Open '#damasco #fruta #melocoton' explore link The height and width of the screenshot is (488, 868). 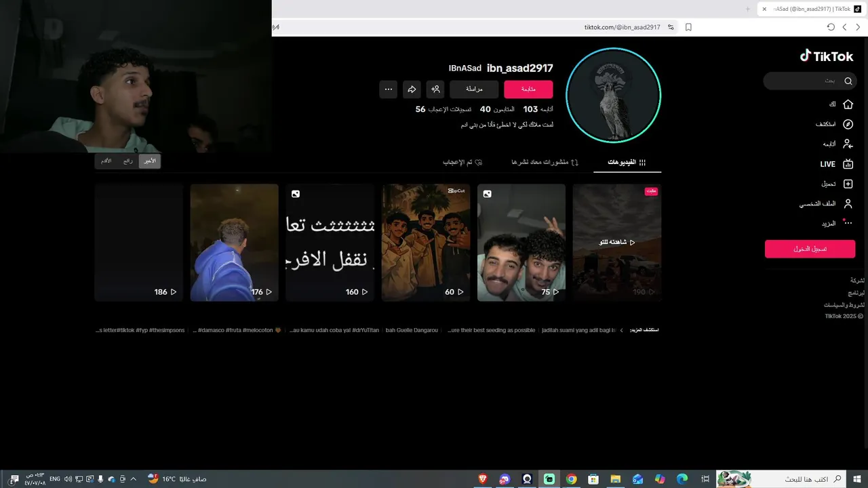(x=237, y=330)
